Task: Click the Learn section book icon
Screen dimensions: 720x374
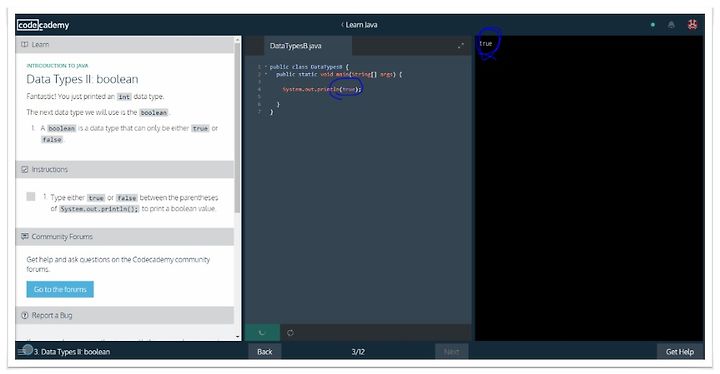Action: pyautogui.click(x=24, y=45)
